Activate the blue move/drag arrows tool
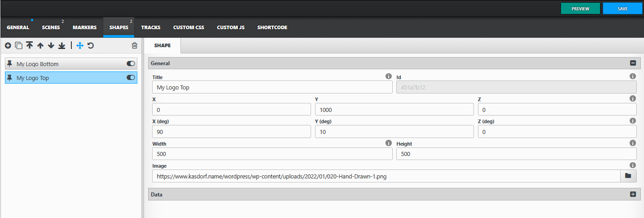 tap(80, 45)
